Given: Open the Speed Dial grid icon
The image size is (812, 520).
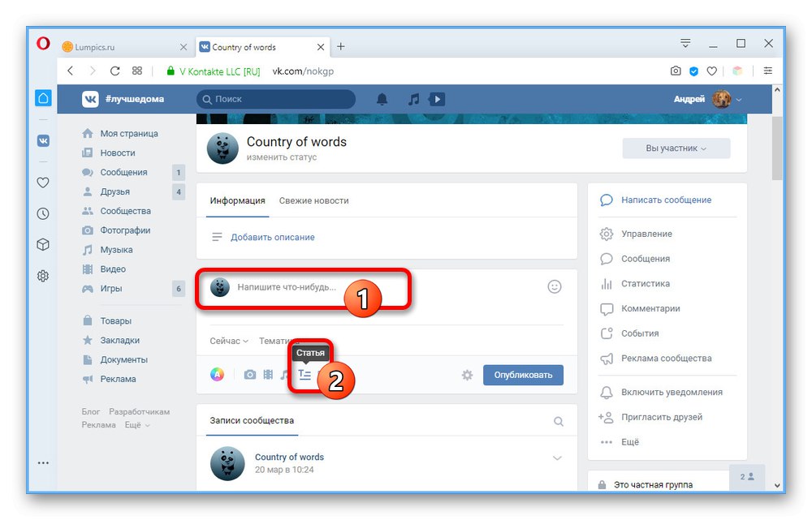Looking at the screenshot, I should point(136,71).
